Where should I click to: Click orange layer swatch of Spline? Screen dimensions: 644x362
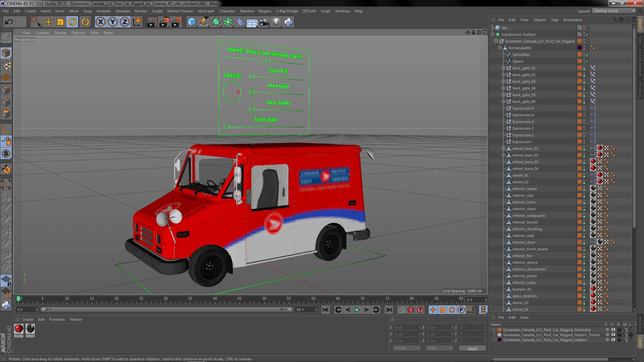[579, 61]
